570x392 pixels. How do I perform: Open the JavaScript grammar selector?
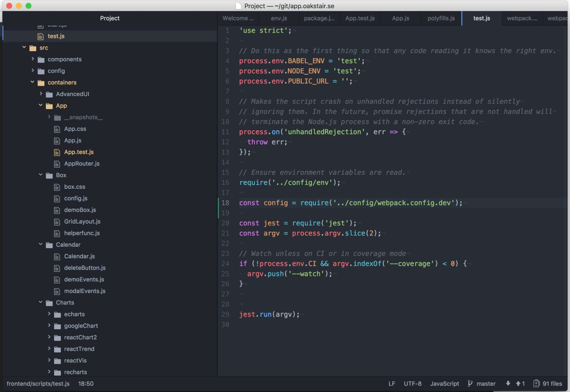pyautogui.click(x=444, y=384)
